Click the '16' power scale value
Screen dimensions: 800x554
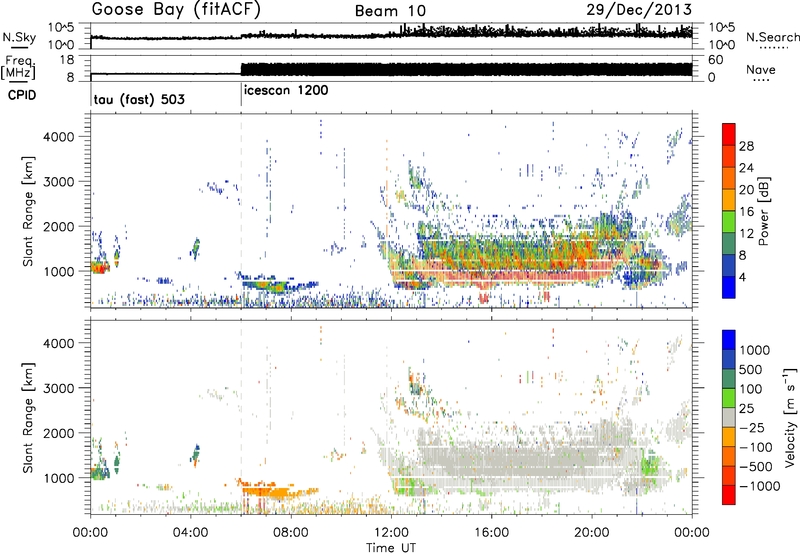746,212
